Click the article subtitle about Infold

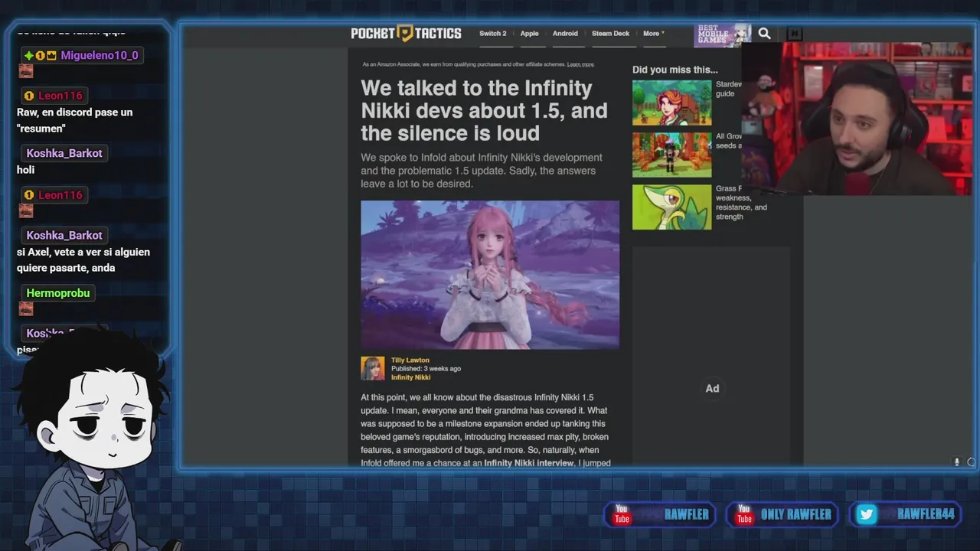click(482, 171)
